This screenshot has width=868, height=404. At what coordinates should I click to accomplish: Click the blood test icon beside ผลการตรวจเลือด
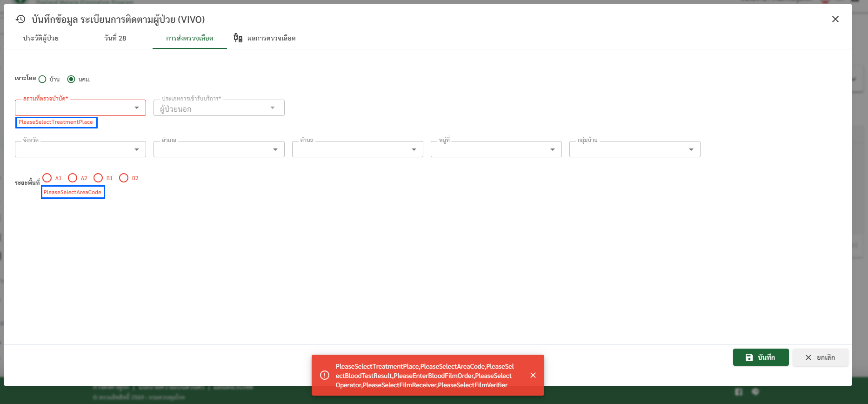[238, 38]
